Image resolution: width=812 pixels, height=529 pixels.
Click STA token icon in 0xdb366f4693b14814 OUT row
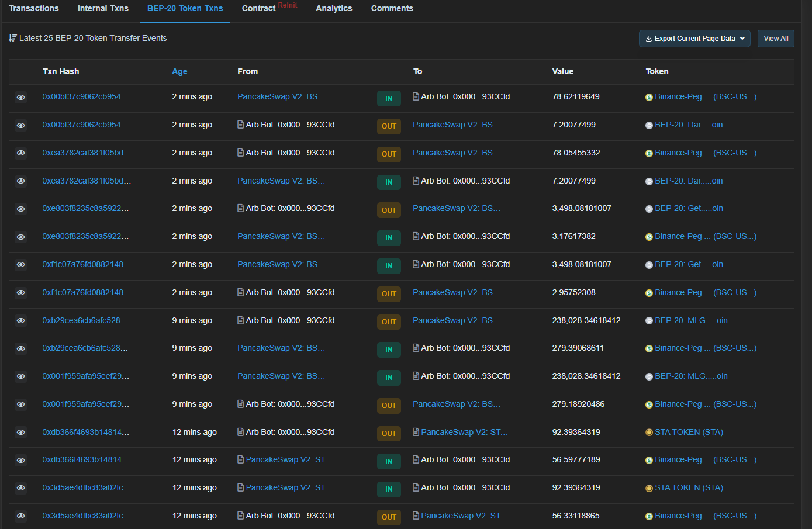click(649, 433)
